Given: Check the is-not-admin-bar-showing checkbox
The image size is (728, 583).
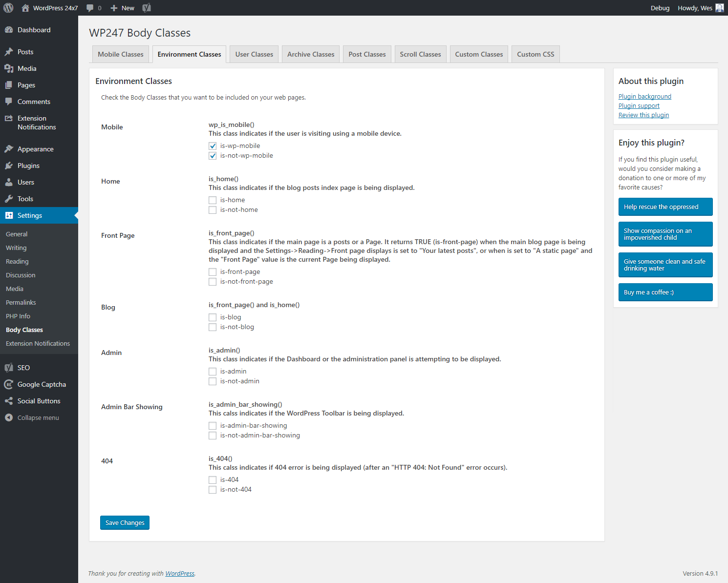Looking at the screenshot, I should [213, 436].
